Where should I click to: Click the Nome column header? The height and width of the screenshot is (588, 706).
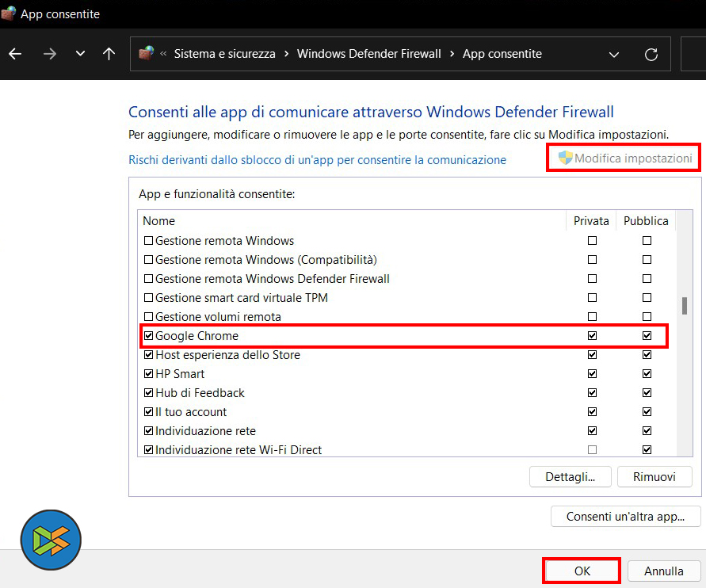[159, 221]
